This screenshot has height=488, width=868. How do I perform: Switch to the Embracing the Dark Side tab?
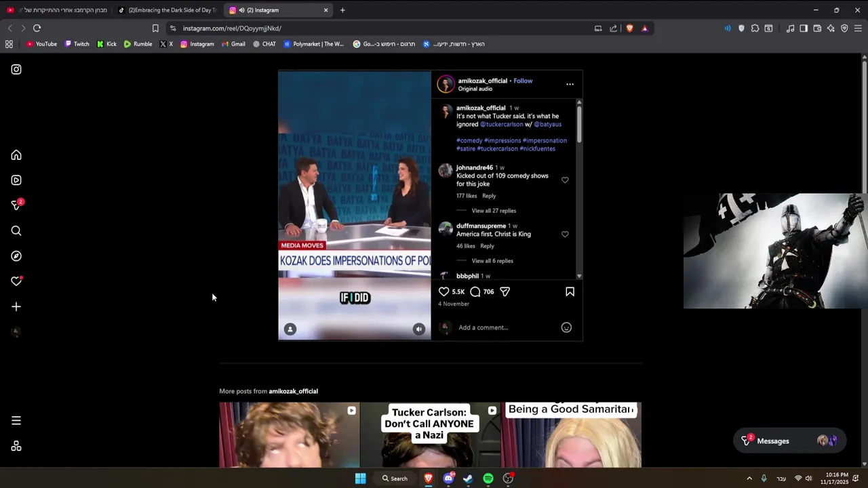click(166, 10)
